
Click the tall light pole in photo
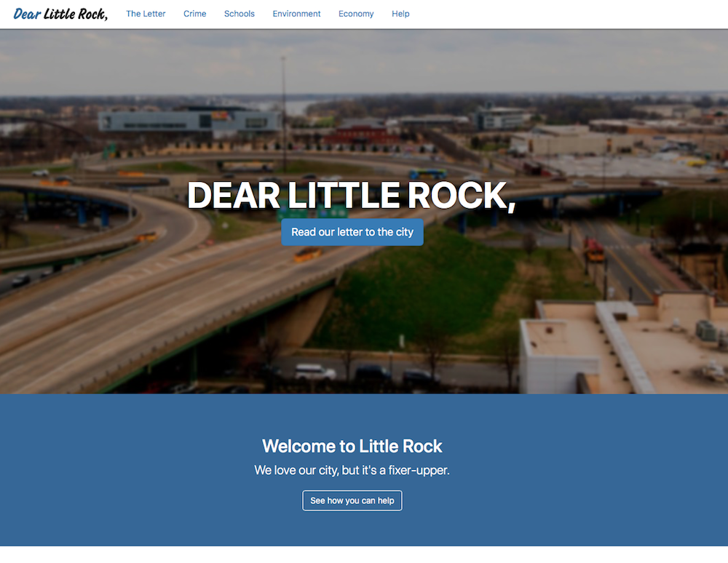pos(284,114)
